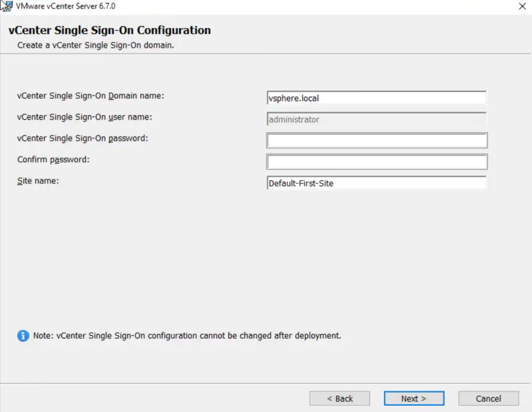
Task: Click the blue information note icon
Action: [23, 336]
